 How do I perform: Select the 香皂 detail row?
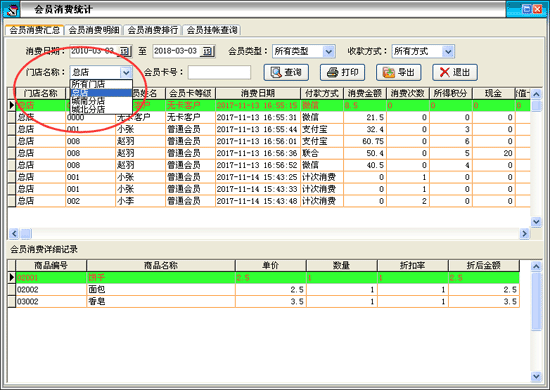(x=263, y=302)
